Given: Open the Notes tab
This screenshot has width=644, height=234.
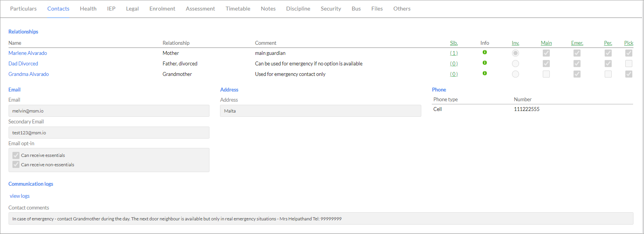Looking at the screenshot, I should (268, 9).
